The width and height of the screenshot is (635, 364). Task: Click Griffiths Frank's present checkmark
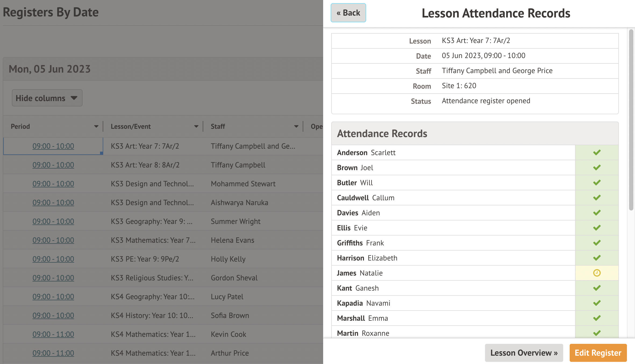click(597, 243)
